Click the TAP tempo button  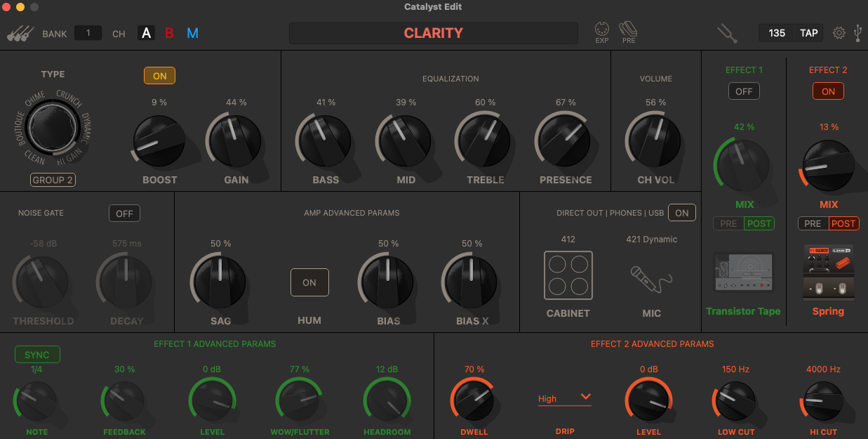pos(809,33)
